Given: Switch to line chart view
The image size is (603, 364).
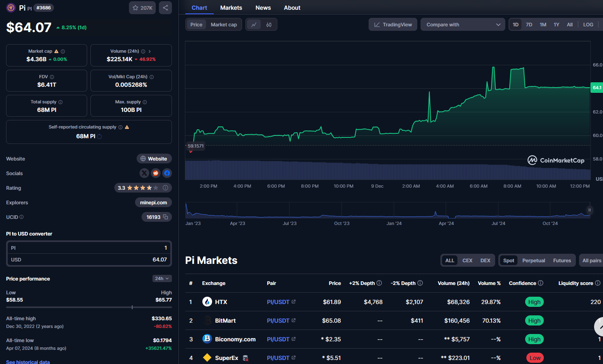Looking at the screenshot, I should (254, 25).
